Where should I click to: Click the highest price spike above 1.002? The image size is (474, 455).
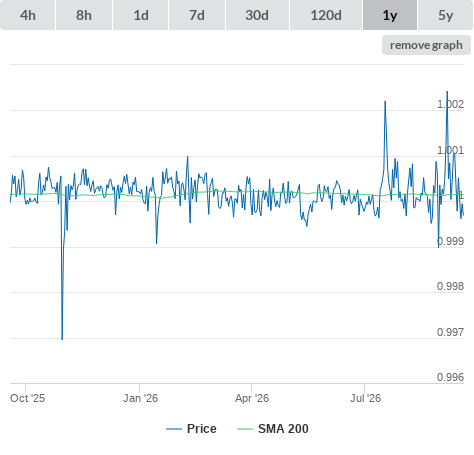point(447,92)
